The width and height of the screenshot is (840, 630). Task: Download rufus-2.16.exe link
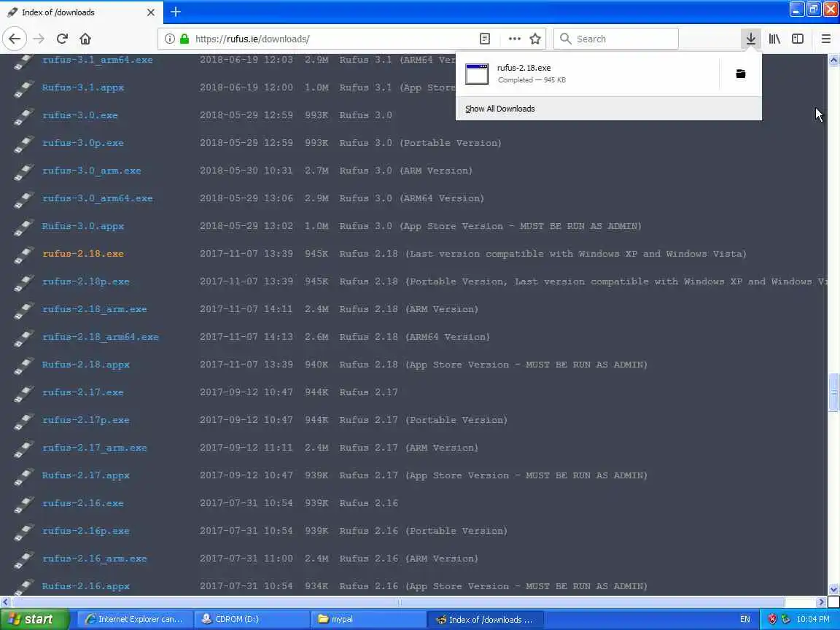pyautogui.click(x=83, y=503)
